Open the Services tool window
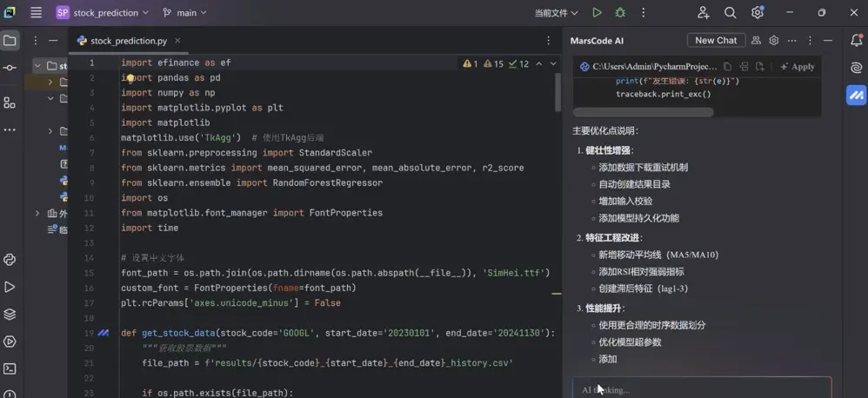Screen dimensions: 868x398 [10, 341]
